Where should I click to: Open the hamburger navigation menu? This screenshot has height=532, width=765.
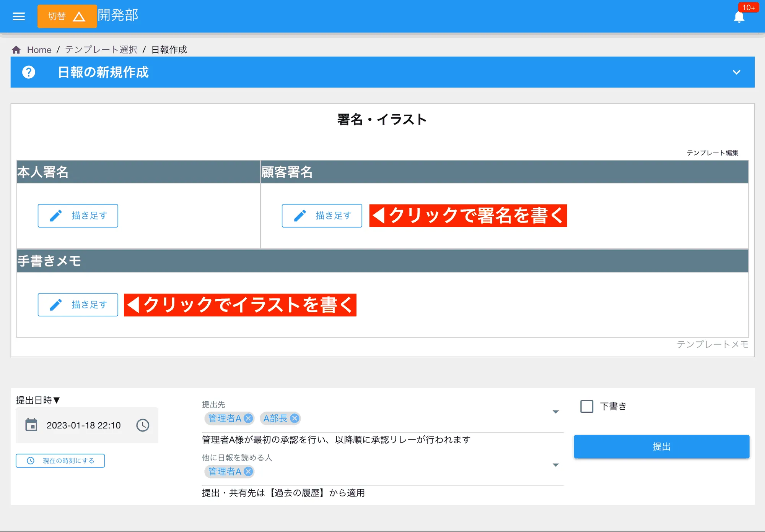pos(18,16)
